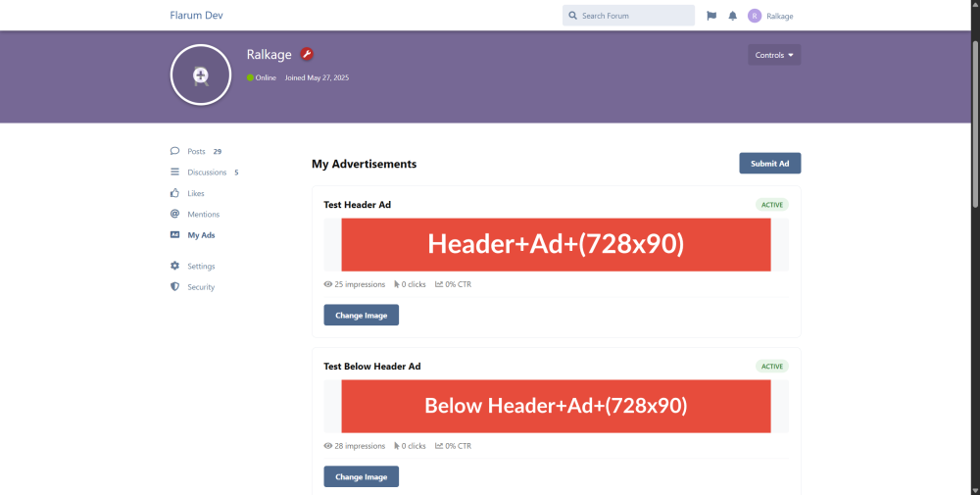Click the chart icon in Test Header Ad stats

(439, 284)
